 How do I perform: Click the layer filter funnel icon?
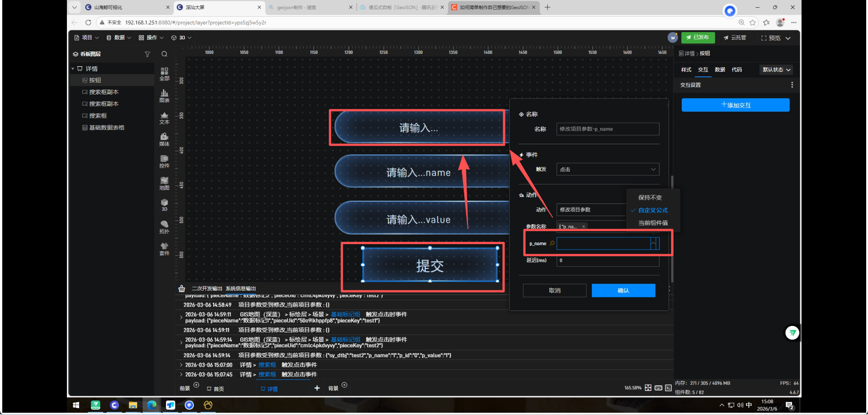147,54
